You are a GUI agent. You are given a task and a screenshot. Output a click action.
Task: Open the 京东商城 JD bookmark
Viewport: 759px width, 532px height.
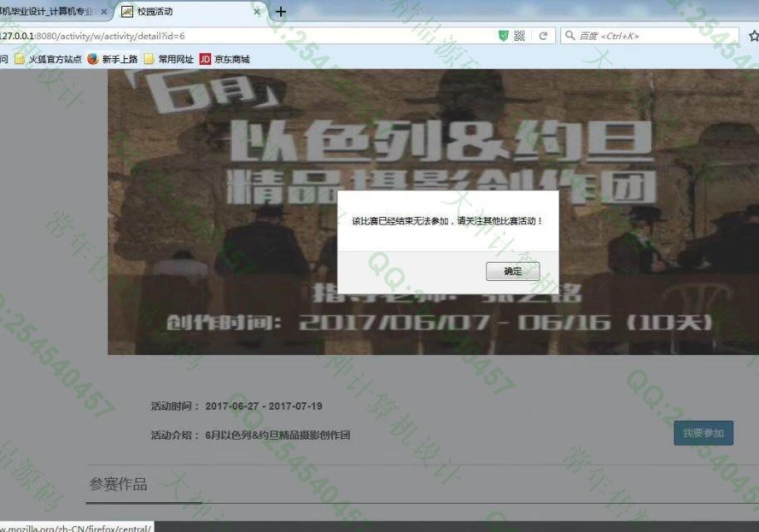pyautogui.click(x=224, y=59)
